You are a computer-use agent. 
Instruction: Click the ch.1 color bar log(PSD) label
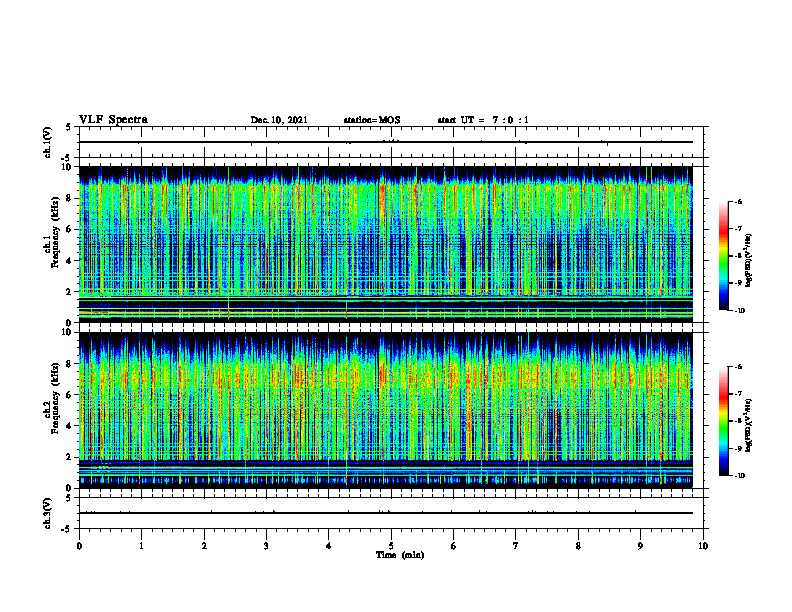pyautogui.click(x=749, y=261)
